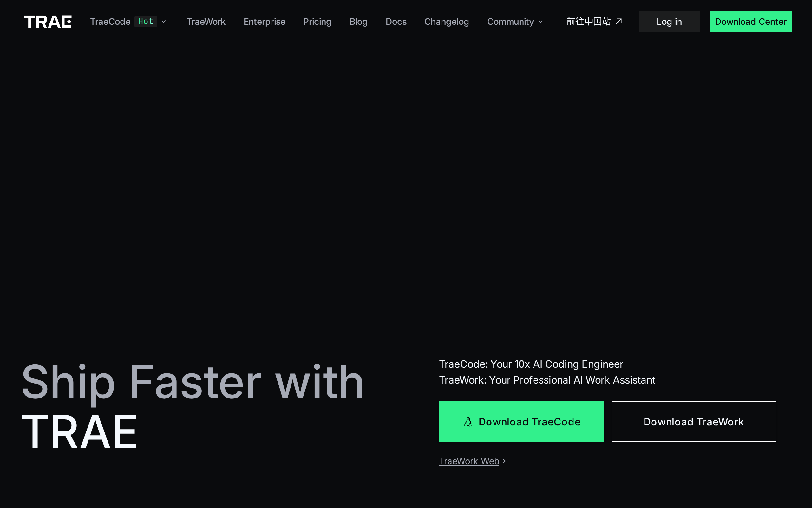The image size is (812, 508).
Task: Click the Download TraeCode button
Action: [x=521, y=421]
